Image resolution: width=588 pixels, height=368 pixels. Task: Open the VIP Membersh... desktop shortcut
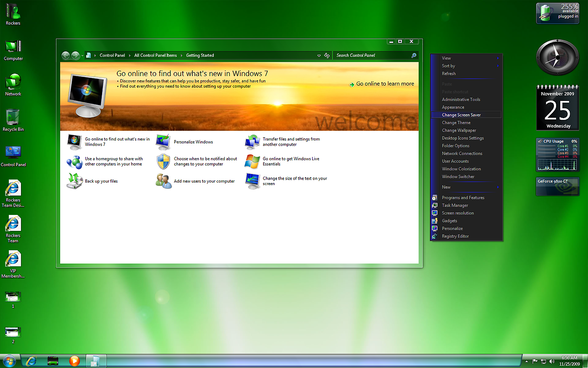(x=13, y=264)
